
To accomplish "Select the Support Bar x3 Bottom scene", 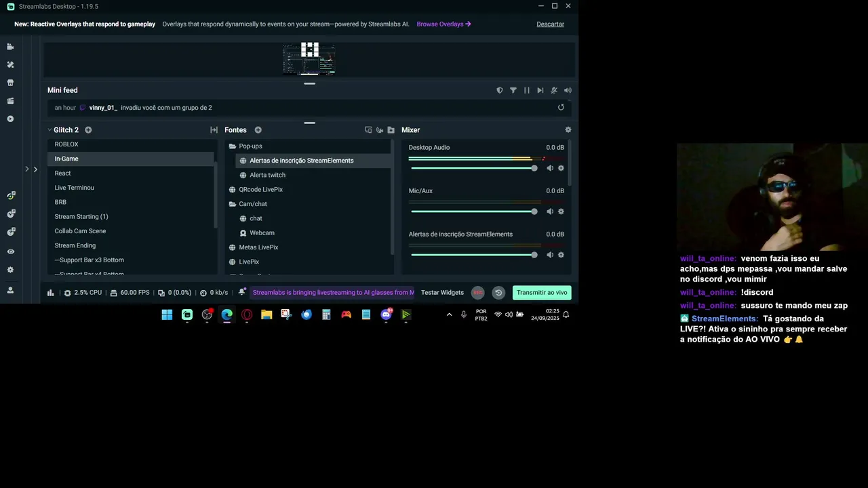I will [131, 260].
